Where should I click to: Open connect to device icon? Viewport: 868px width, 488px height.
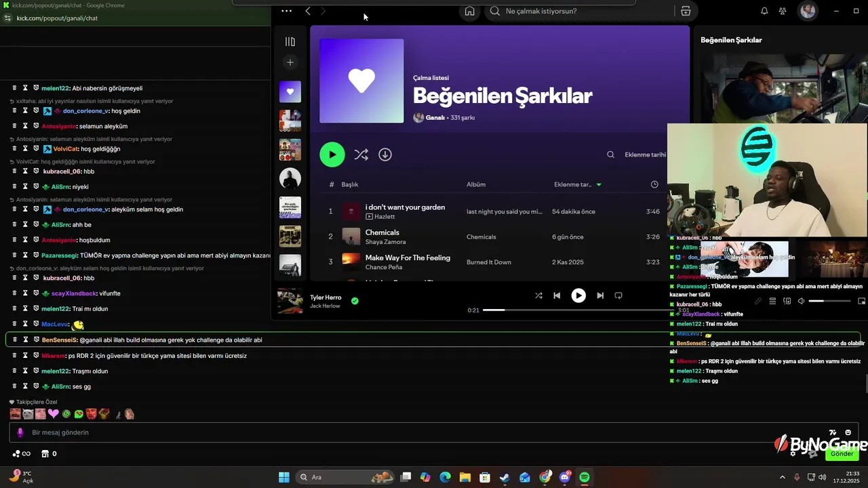[787, 301]
